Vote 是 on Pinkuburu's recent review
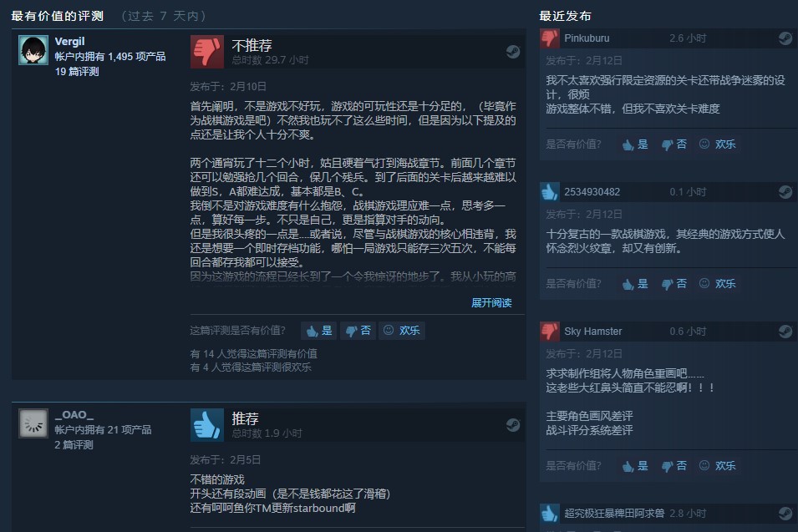Viewport: 798px width, 532px height. (635, 144)
